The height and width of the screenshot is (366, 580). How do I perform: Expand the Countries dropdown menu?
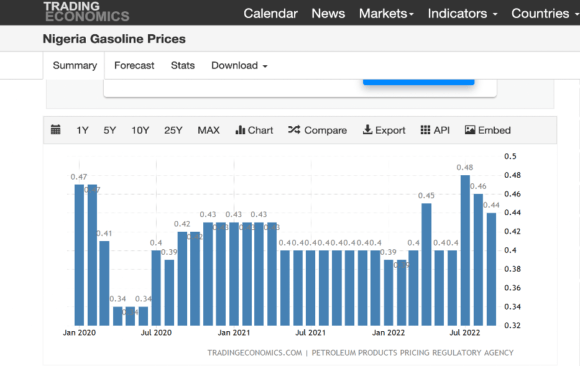point(544,14)
